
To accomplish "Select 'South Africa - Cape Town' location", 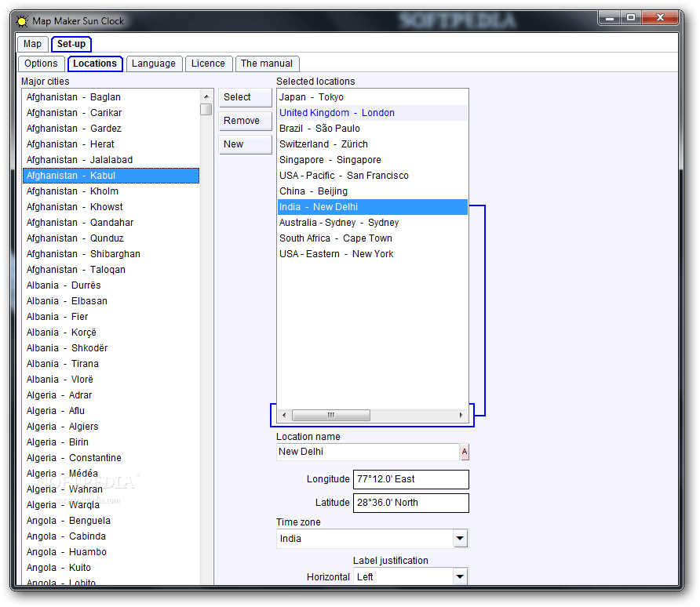I will coord(373,238).
